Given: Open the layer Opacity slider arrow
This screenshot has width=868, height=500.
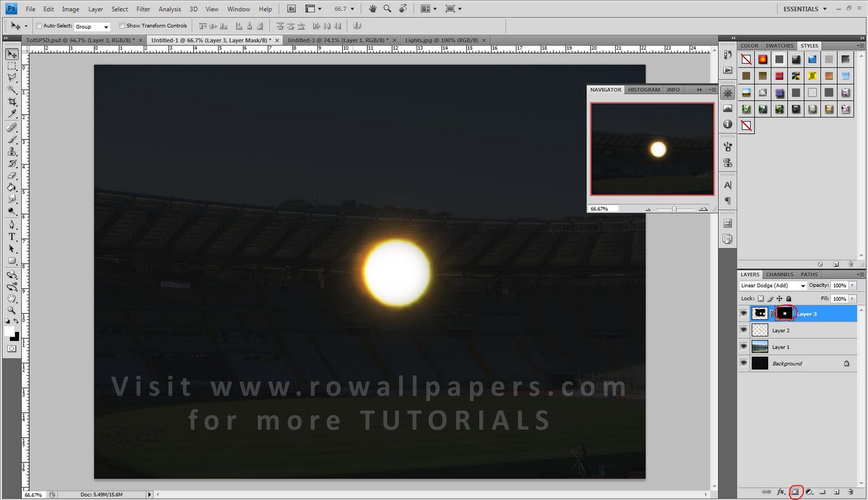Looking at the screenshot, I should (853, 286).
